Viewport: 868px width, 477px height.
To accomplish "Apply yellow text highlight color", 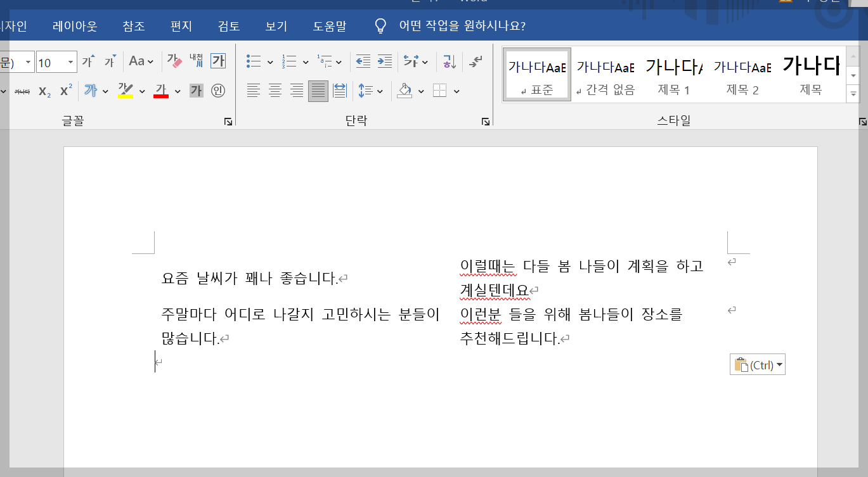I will coord(126,91).
